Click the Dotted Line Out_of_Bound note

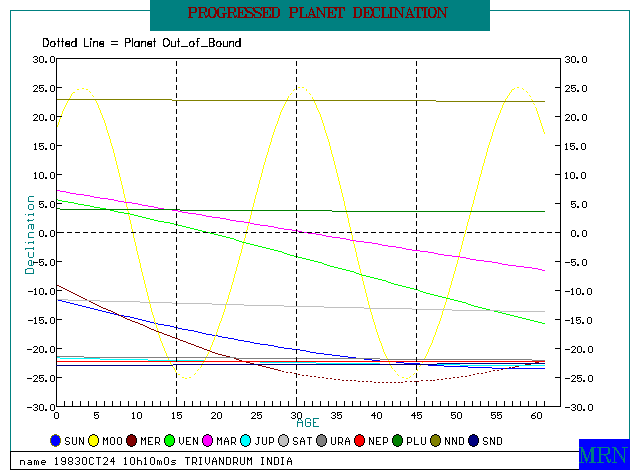pyautogui.click(x=141, y=44)
